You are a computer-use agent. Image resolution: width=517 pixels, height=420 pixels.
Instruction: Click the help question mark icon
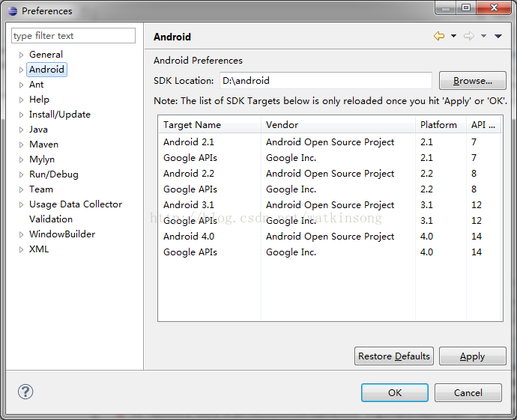pos(25,392)
